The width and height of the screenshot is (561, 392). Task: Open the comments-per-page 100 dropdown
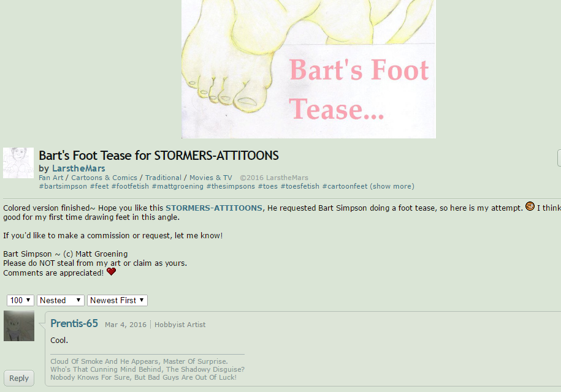[20, 300]
